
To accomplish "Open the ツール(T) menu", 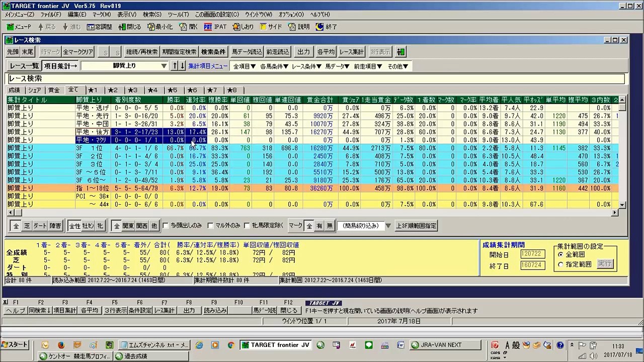I will pyautogui.click(x=178, y=15).
